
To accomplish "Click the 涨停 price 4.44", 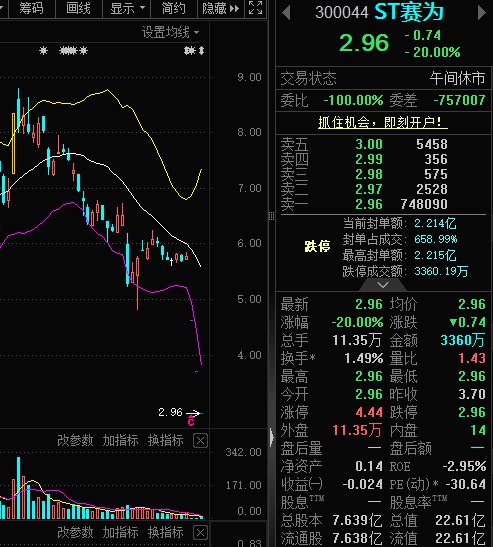I will coord(369,412).
